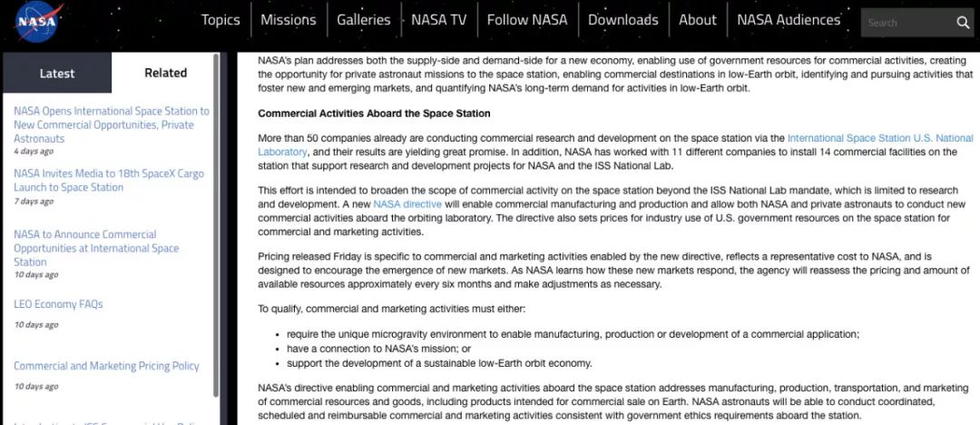The width and height of the screenshot is (980, 425).
Task: Go to NASA TV
Action: (x=438, y=20)
